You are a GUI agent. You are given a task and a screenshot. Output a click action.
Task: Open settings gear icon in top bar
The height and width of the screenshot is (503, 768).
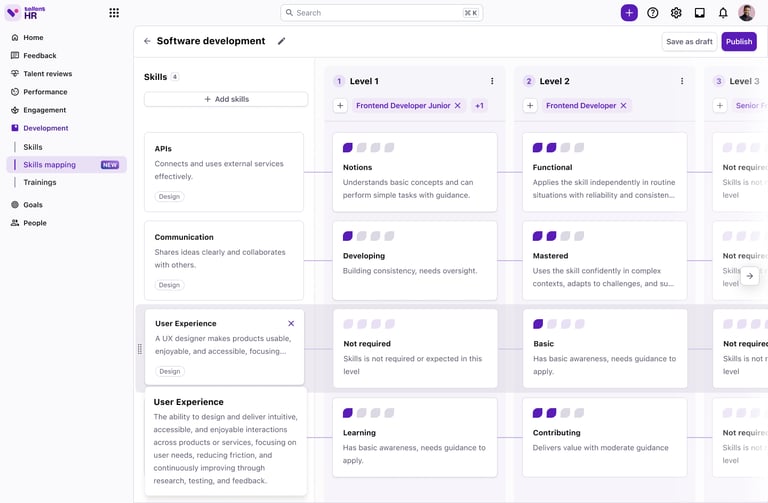coord(676,13)
